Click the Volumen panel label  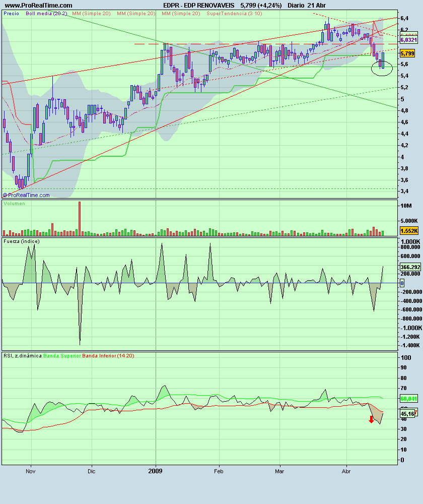(14, 204)
